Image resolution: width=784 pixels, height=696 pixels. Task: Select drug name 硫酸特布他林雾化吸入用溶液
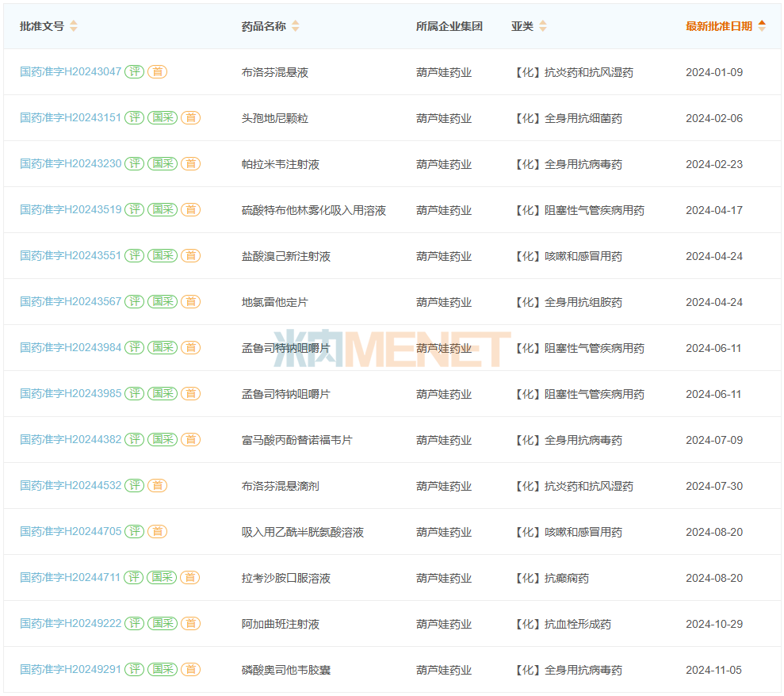[313, 211]
